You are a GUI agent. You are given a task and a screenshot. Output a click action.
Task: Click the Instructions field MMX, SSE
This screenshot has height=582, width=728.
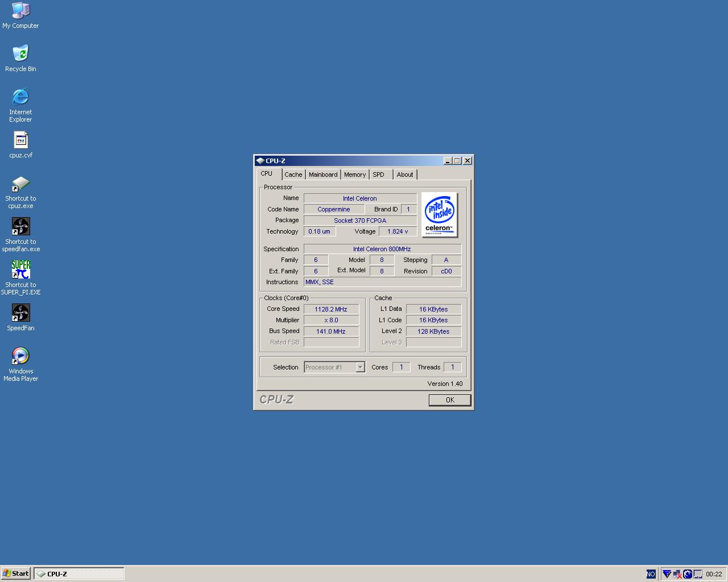click(x=382, y=282)
